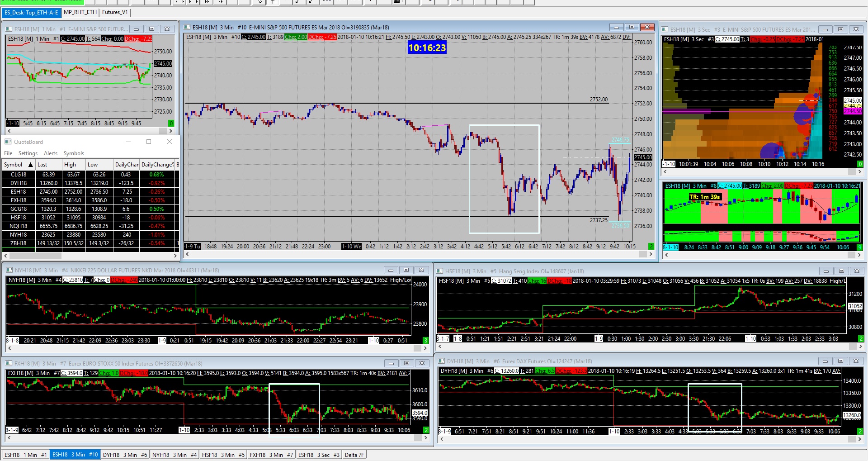The image size is (868, 461).
Task: Switch to the Futures_V1 chartbook tab
Action: click(x=115, y=12)
